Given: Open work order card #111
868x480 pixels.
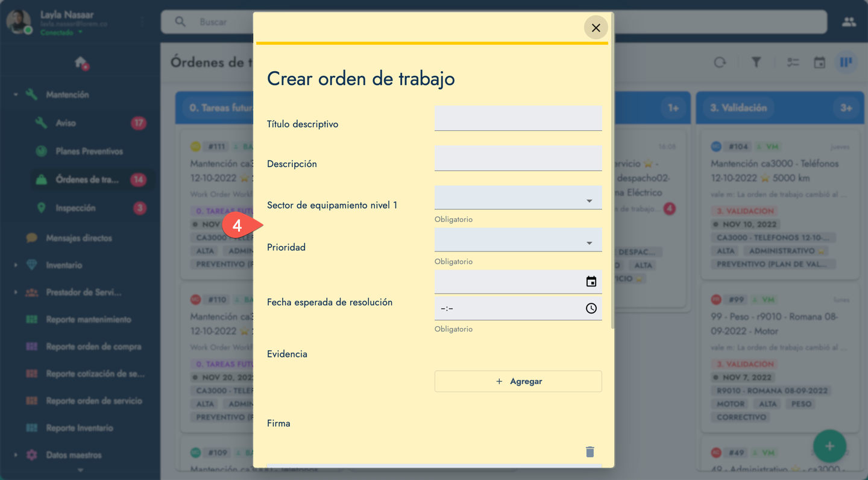Looking at the screenshot, I should [217, 205].
